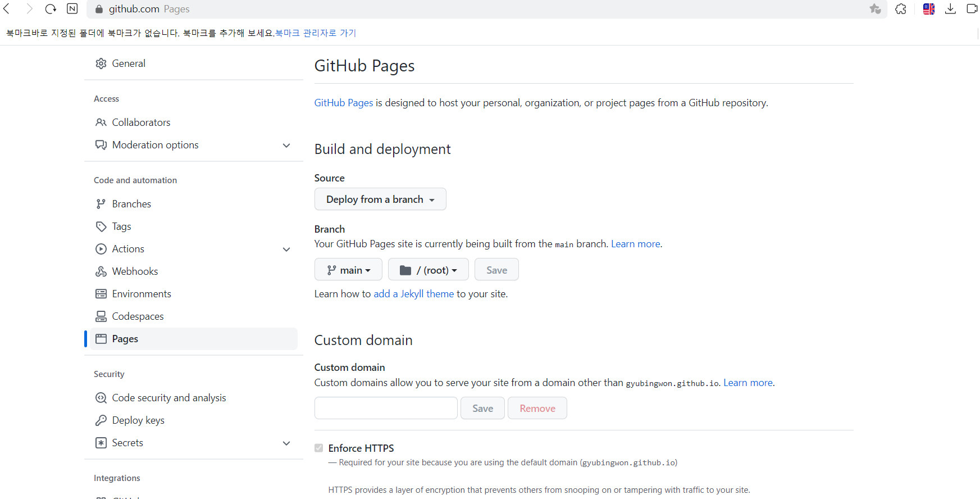The width and height of the screenshot is (980, 499).
Task: Open the GitHub Pages documentation link
Action: (x=344, y=103)
